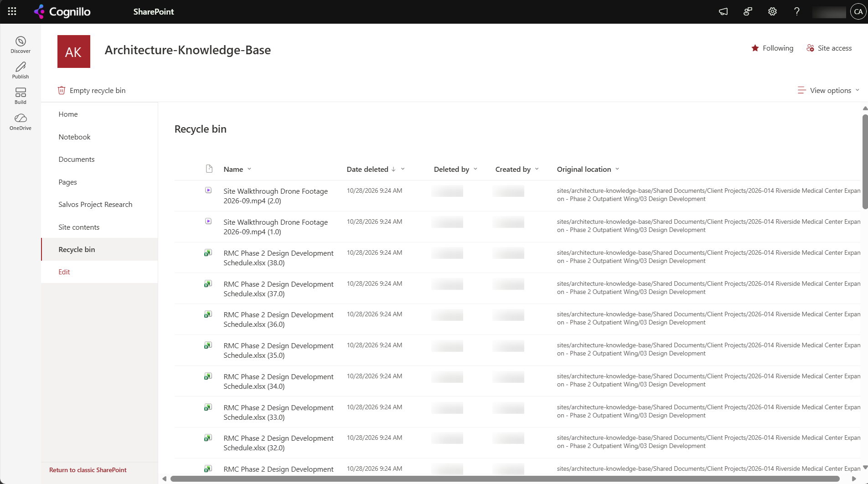
Task: Click the AK site logo tile
Action: 74,51
